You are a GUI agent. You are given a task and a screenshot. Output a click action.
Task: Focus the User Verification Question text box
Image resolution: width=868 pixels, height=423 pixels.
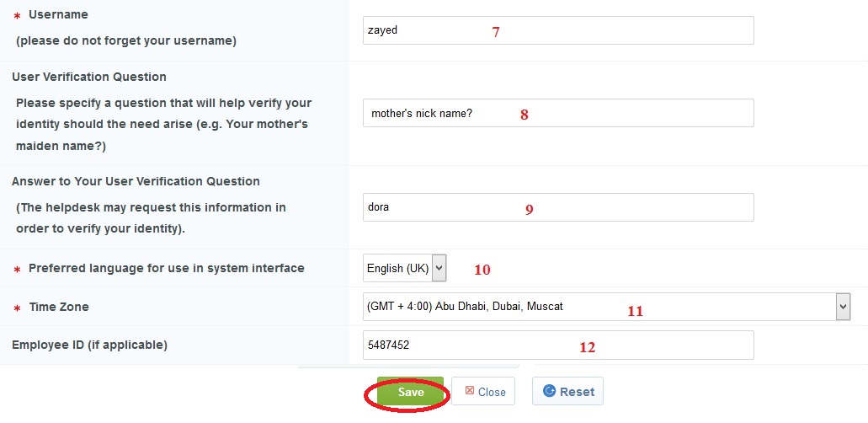pyautogui.click(x=557, y=113)
